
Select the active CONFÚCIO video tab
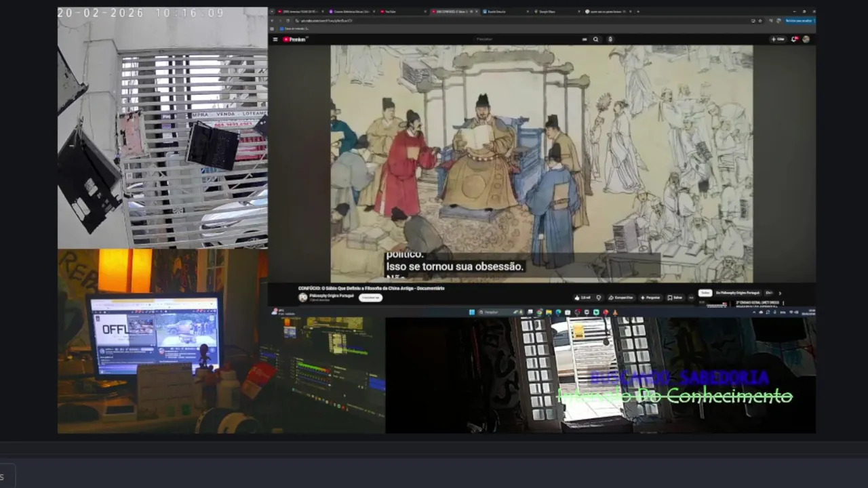[x=454, y=12]
